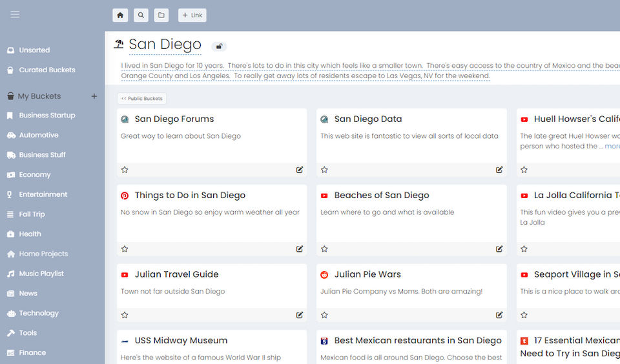Click the folder icon in the toolbar
Image resolution: width=620 pixels, height=364 pixels.
(x=161, y=15)
